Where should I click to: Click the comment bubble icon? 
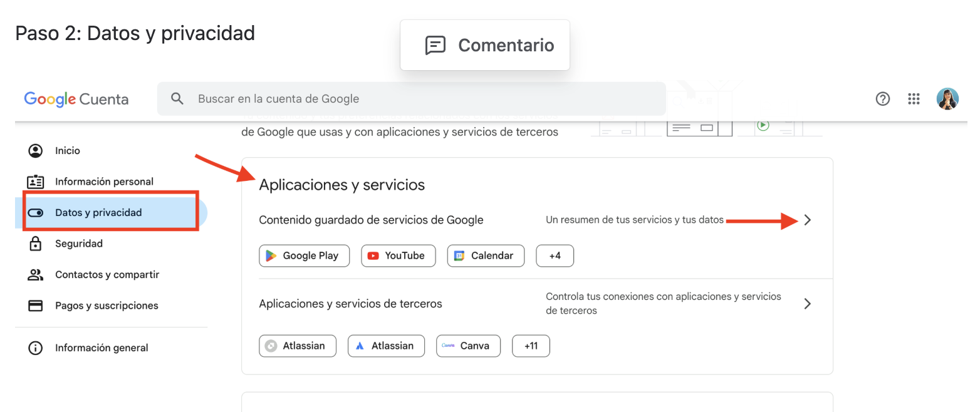click(x=435, y=45)
